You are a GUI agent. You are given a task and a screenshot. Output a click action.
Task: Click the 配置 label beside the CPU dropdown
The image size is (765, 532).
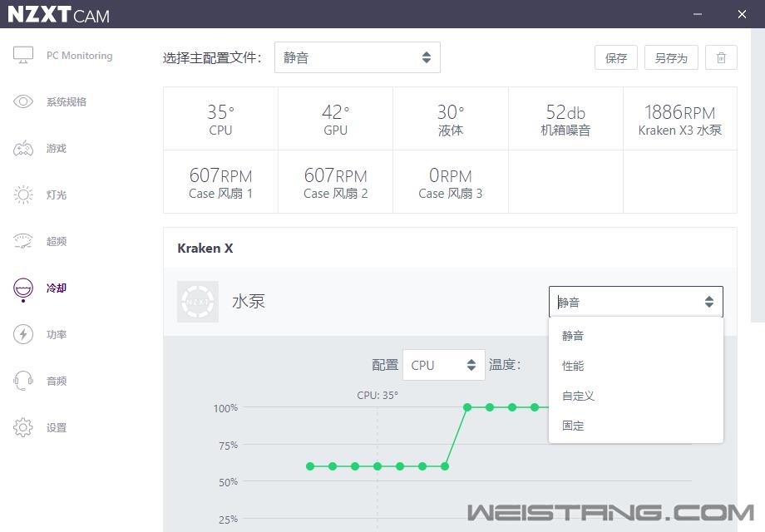[385, 365]
